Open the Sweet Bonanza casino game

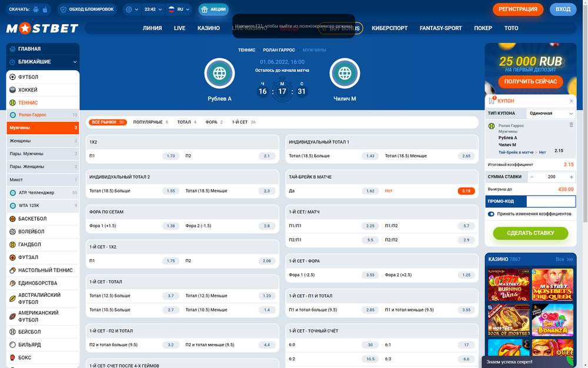coord(552,320)
